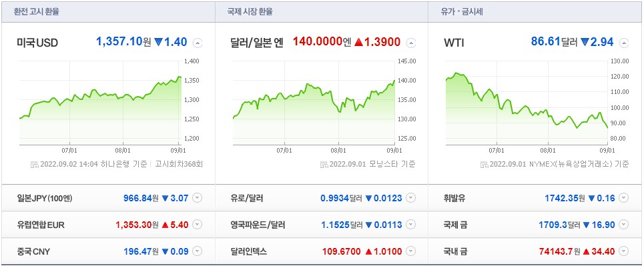644x266 pixels.
Task: Expand the 중국CNY row arrow
Action: click(x=198, y=251)
